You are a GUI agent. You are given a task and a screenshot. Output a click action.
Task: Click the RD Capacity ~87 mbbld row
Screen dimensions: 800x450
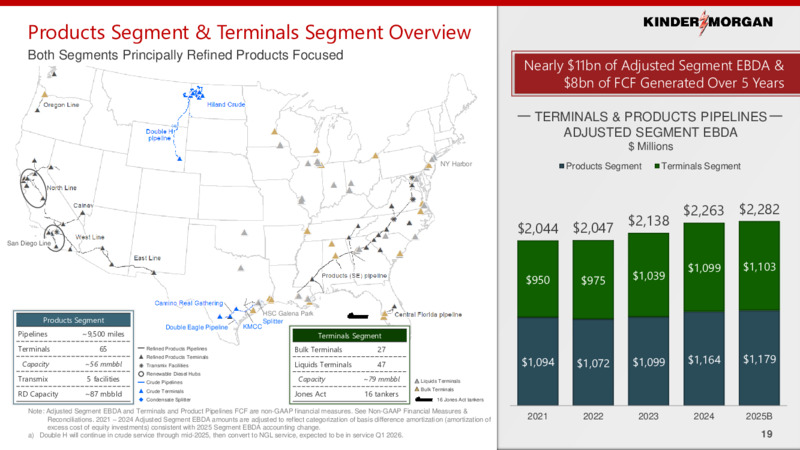pyautogui.click(x=73, y=394)
